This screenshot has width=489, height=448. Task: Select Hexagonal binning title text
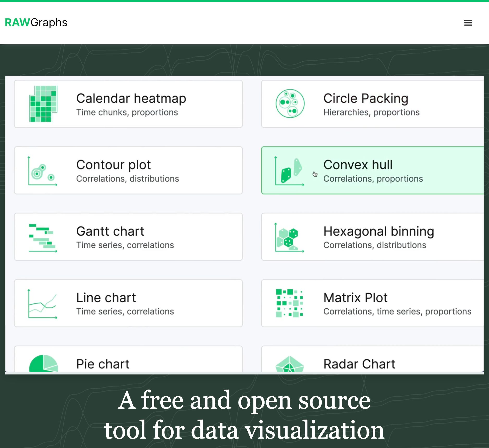click(379, 231)
